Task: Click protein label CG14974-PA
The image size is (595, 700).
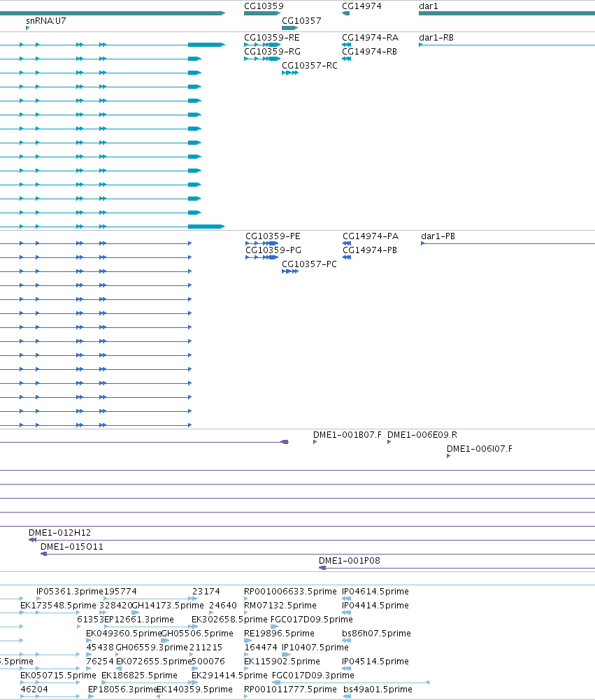Action: coord(371,236)
